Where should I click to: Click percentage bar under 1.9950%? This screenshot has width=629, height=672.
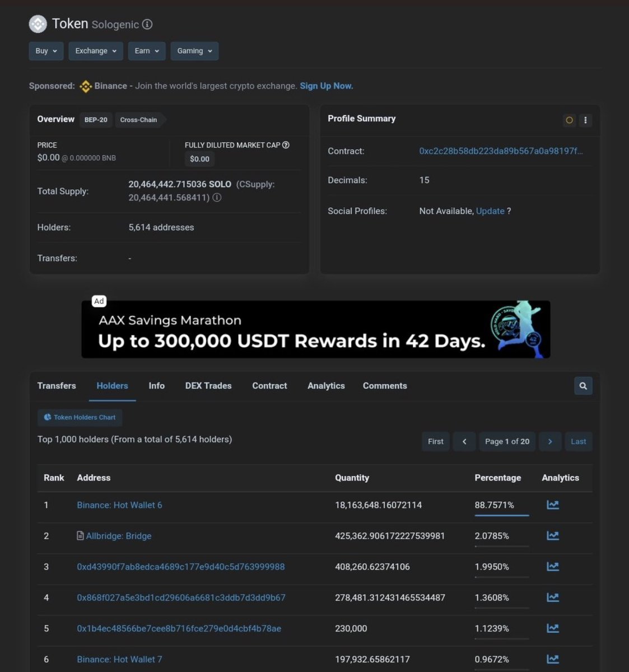tap(502, 576)
